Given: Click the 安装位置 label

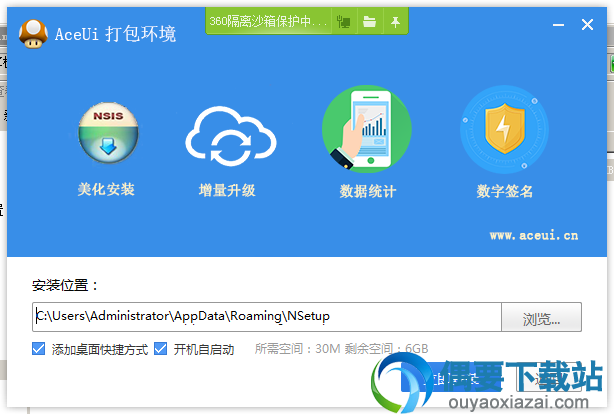Looking at the screenshot, I should pyautogui.click(x=65, y=285).
